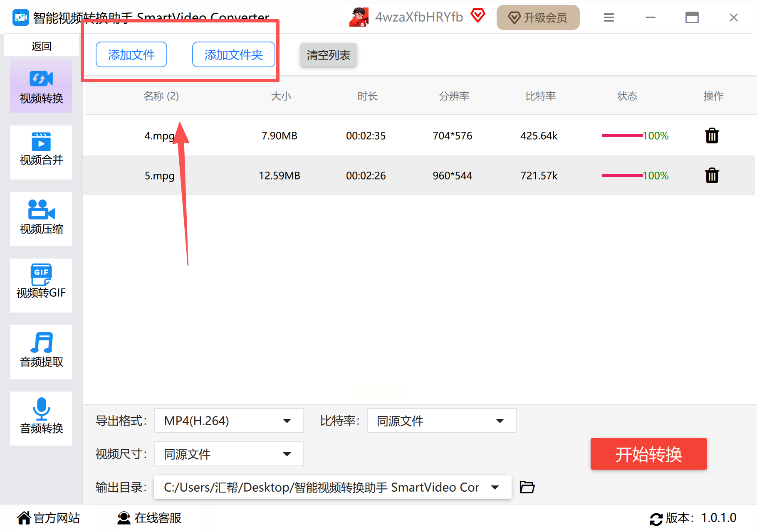
Task: Close the SmartVideo Converter window
Action: pos(734,17)
